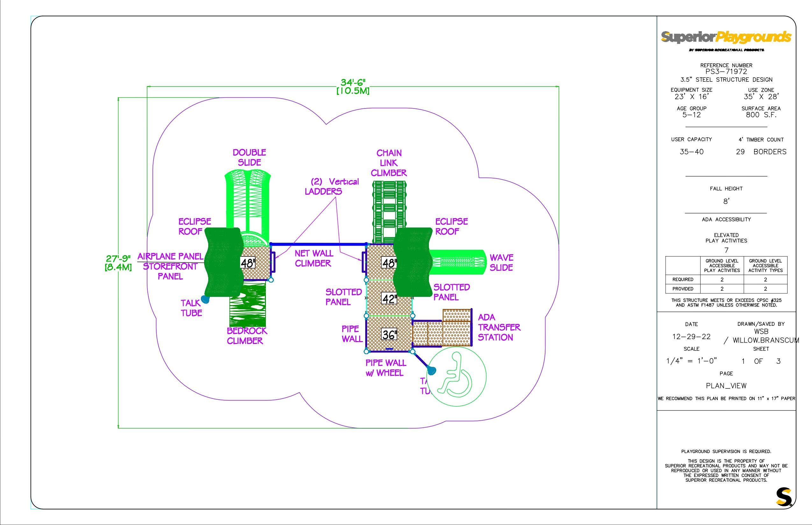Click the blue talk tube near Eclipse Roof

pyautogui.click(x=205, y=299)
